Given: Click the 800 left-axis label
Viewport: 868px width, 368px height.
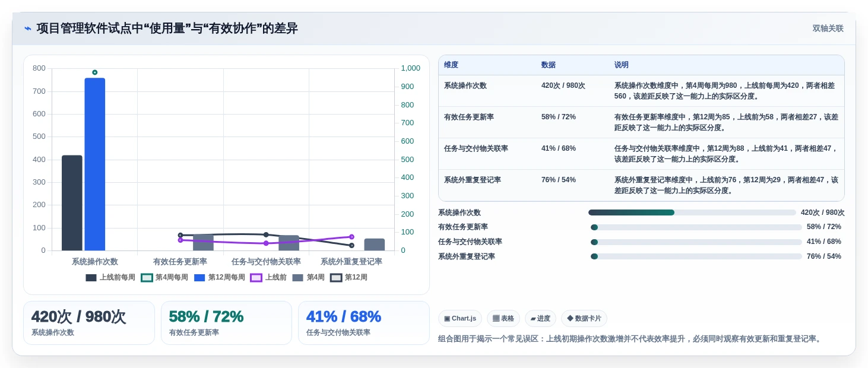Looking at the screenshot, I should click(39, 68).
